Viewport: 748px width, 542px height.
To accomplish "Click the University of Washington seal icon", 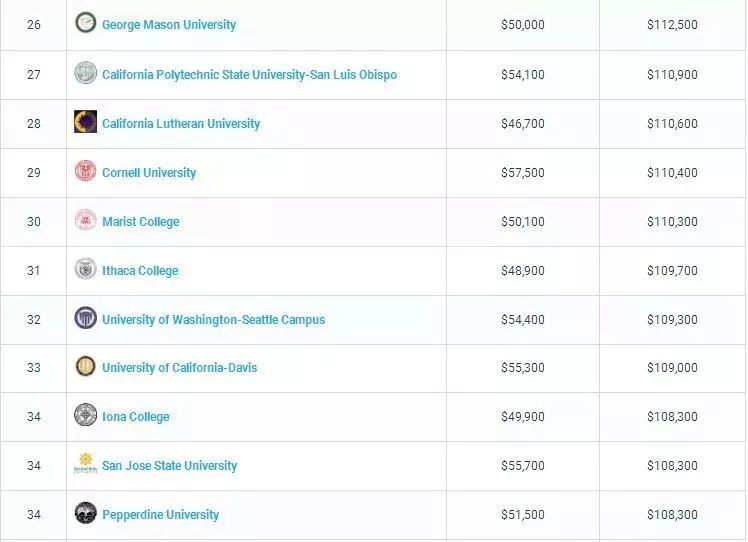I will tap(86, 318).
